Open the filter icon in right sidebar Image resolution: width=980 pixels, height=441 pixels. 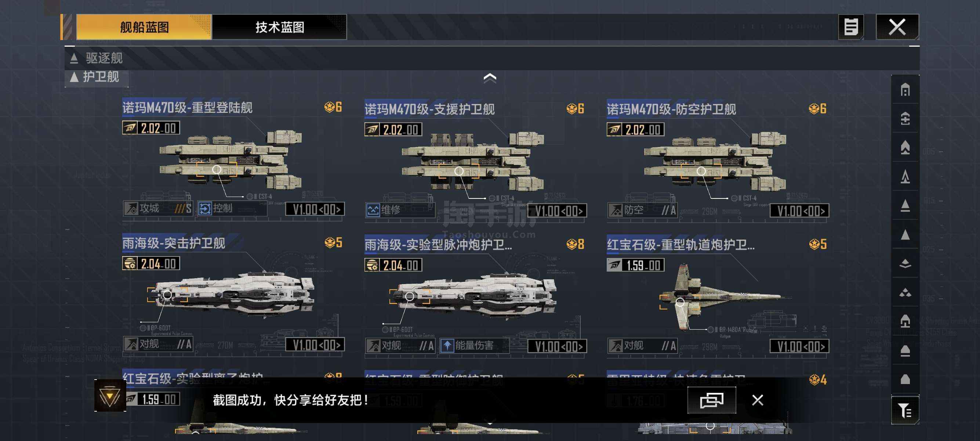click(x=905, y=410)
